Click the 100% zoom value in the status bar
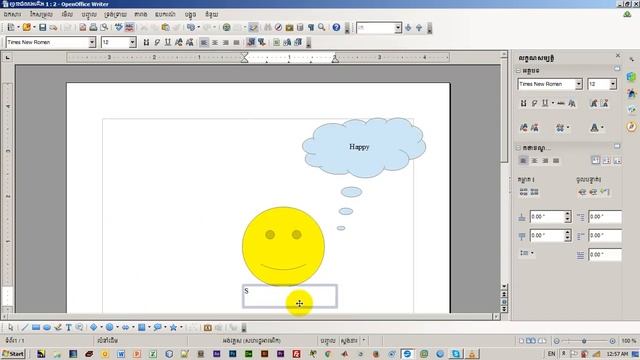Image resolution: width=640 pixels, height=360 pixels. [x=629, y=341]
